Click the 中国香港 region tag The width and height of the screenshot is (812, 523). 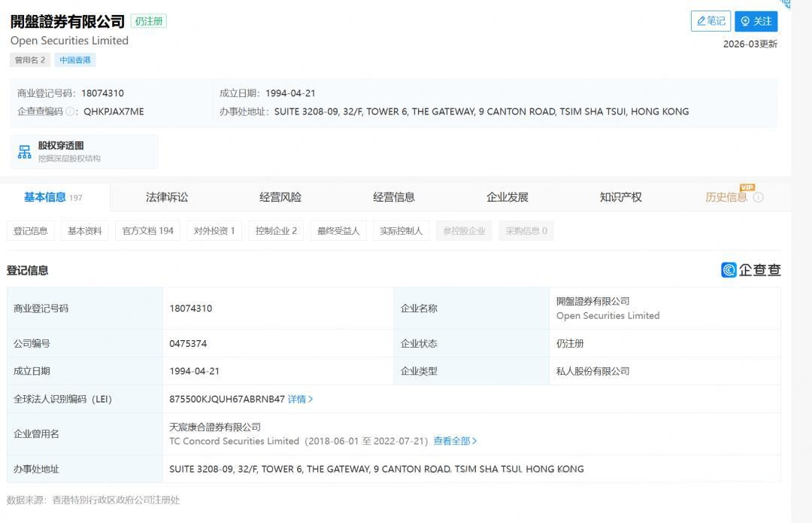(75, 59)
